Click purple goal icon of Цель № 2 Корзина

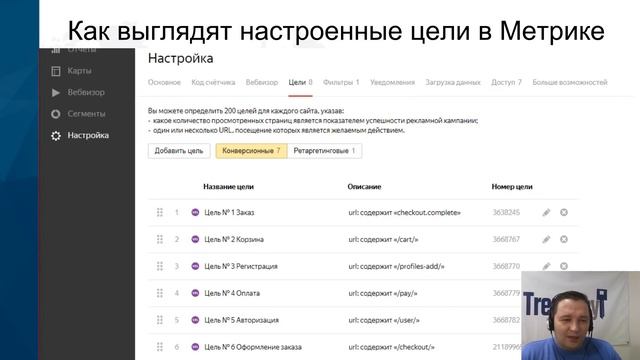[195, 239]
